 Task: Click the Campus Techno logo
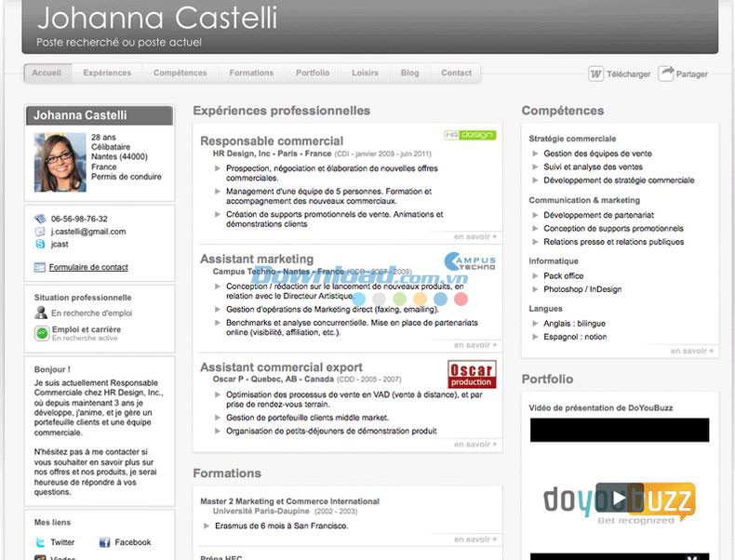click(x=470, y=262)
